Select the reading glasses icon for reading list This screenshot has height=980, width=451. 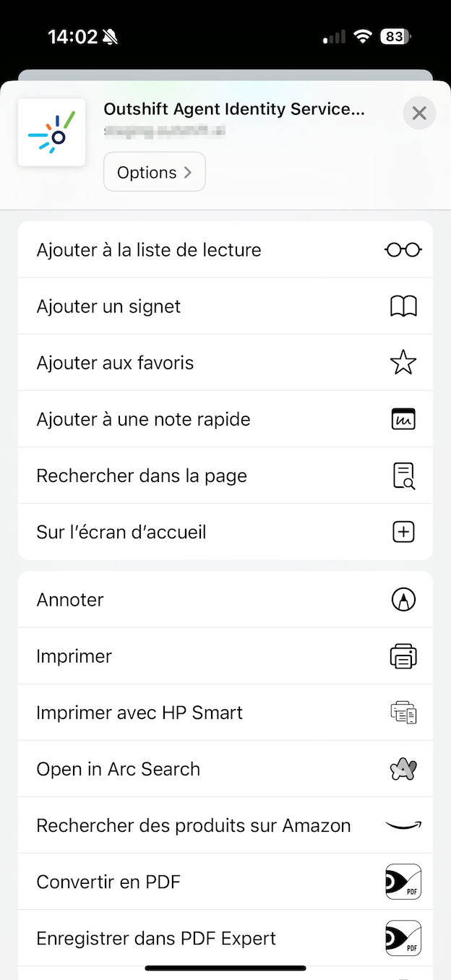click(403, 249)
